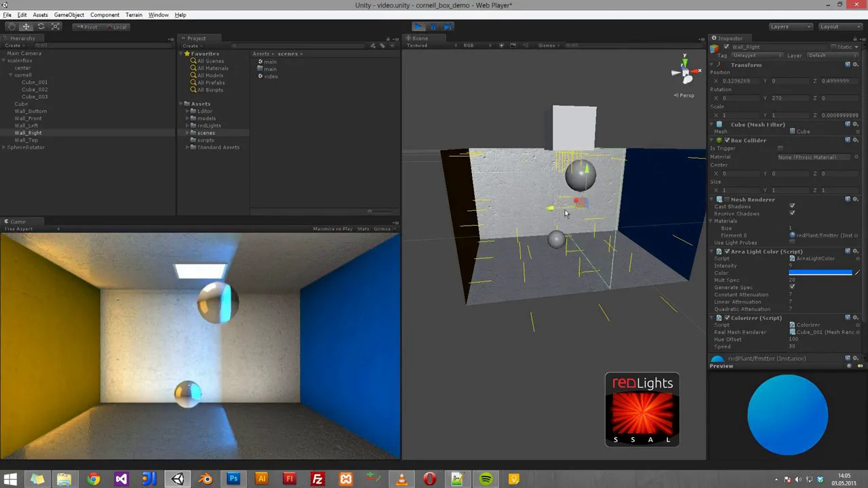Click the Step frame button
The height and width of the screenshot is (488, 868).
coord(448,26)
